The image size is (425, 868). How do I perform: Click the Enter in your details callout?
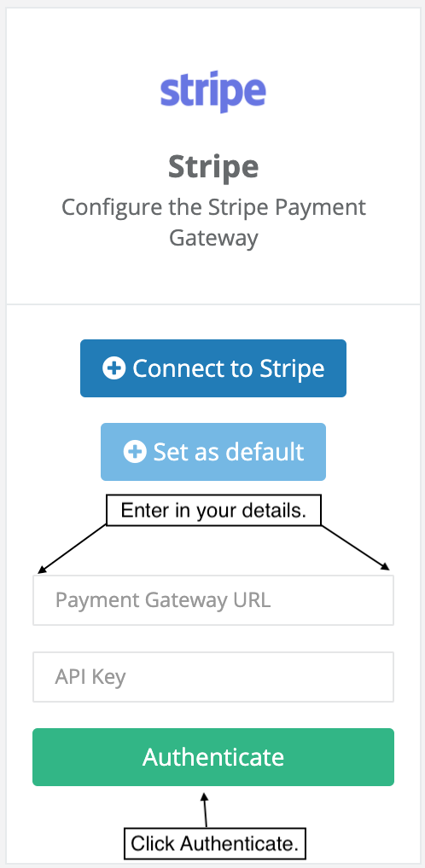(213, 510)
